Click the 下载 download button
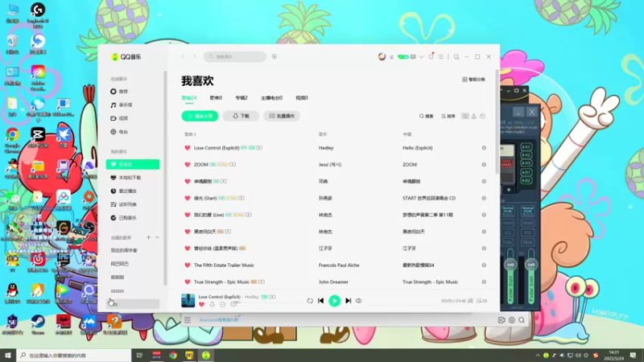The width and height of the screenshot is (644, 362). (x=241, y=116)
